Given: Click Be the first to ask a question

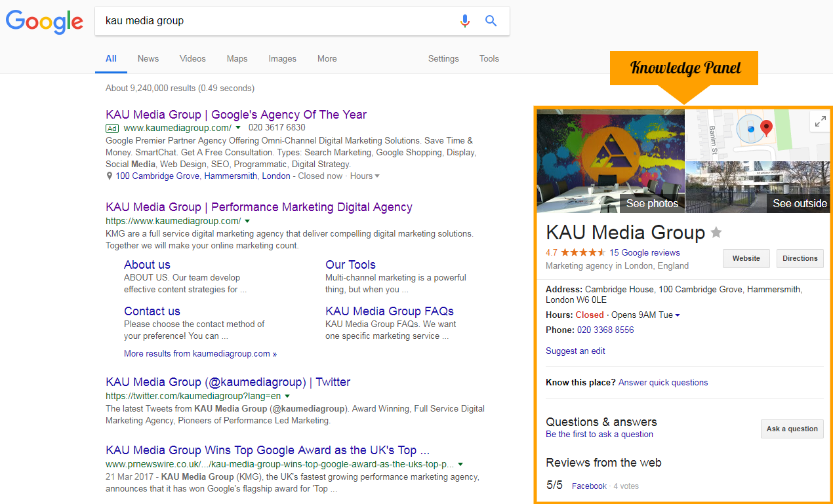Looking at the screenshot, I should [x=599, y=435].
